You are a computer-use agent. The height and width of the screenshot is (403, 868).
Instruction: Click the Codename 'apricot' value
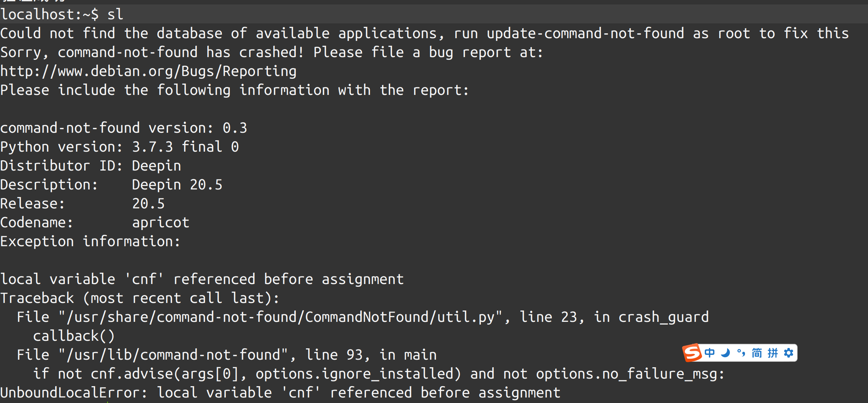tap(160, 222)
